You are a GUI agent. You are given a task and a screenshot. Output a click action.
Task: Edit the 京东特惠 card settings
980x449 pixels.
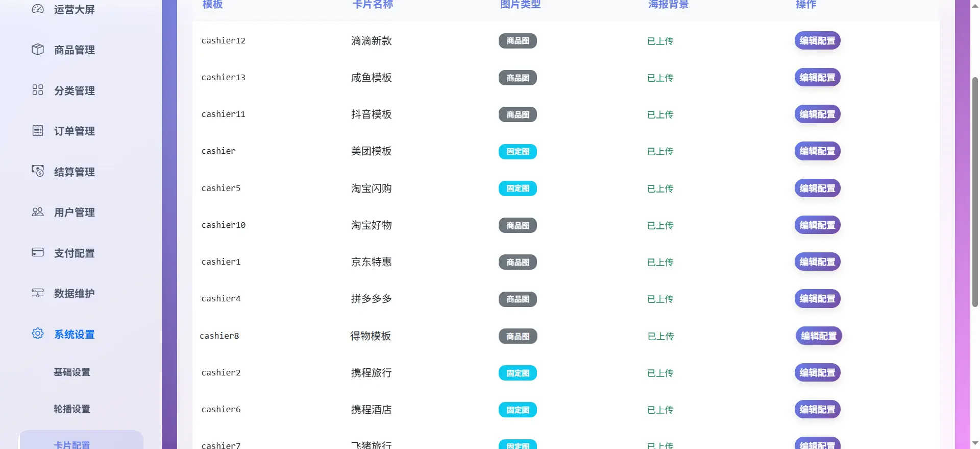[817, 262]
